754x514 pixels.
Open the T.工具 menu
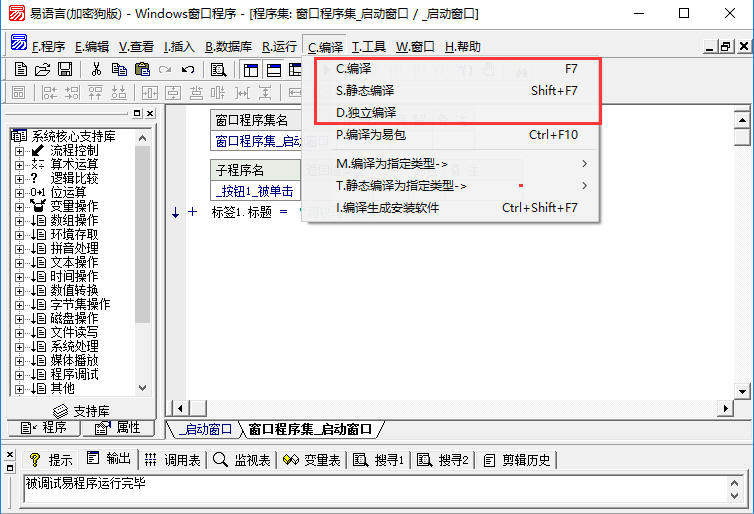tap(369, 47)
